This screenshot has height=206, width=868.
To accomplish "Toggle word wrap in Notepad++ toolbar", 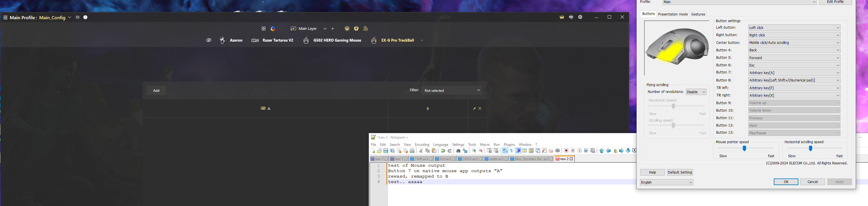I will click(x=505, y=151).
